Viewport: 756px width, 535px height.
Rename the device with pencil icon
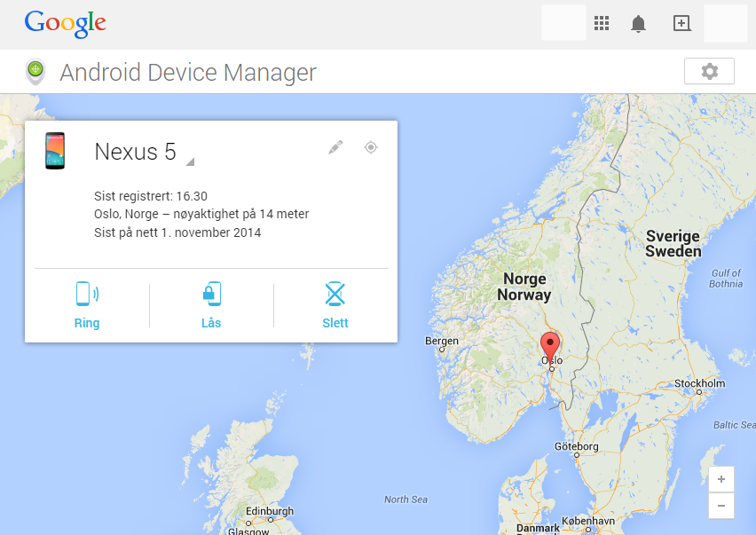pyautogui.click(x=335, y=147)
